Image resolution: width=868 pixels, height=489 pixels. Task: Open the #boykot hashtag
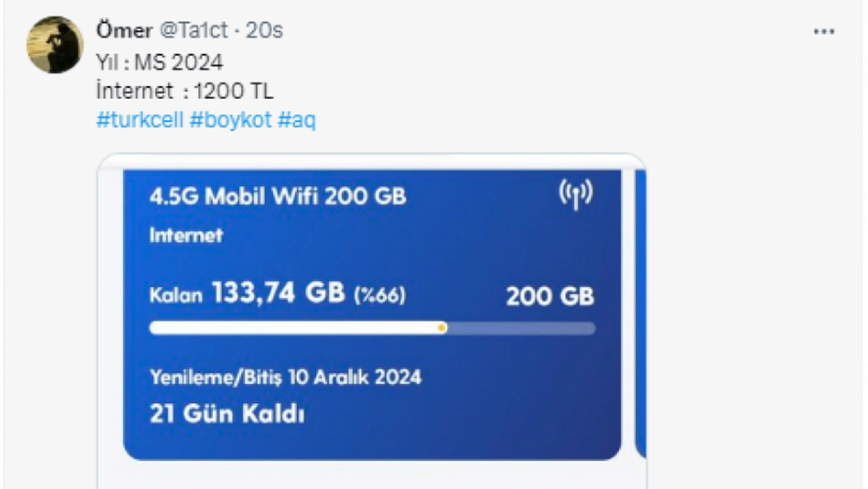pyautogui.click(x=230, y=120)
